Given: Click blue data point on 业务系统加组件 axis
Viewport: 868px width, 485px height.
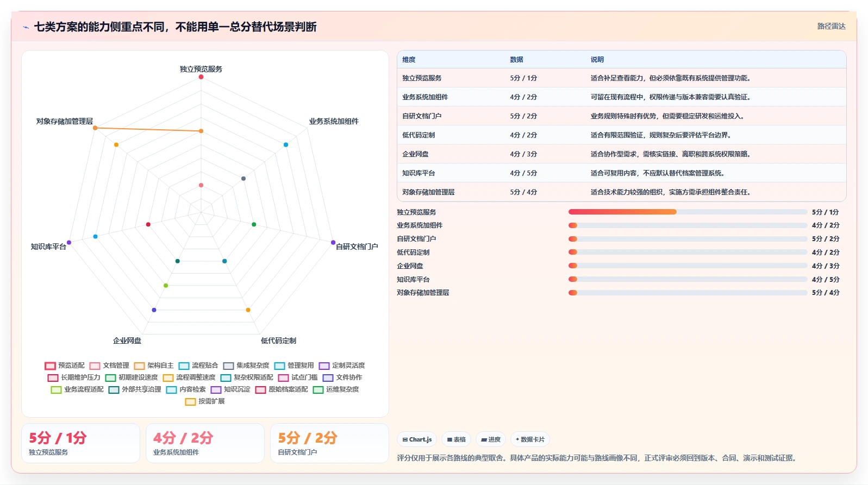Looking at the screenshot, I should (x=286, y=144).
